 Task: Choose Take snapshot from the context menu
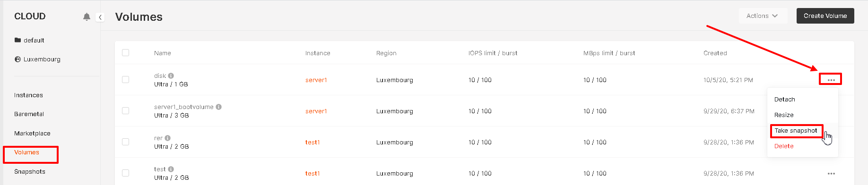coord(796,131)
